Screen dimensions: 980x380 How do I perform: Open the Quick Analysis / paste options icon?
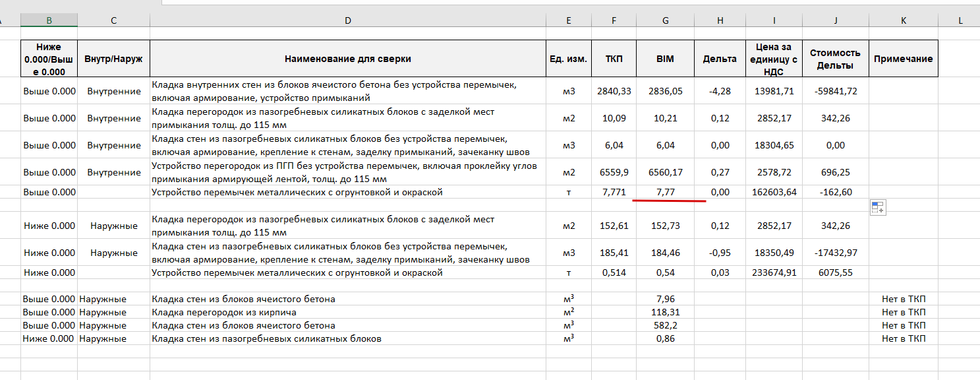point(878,208)
